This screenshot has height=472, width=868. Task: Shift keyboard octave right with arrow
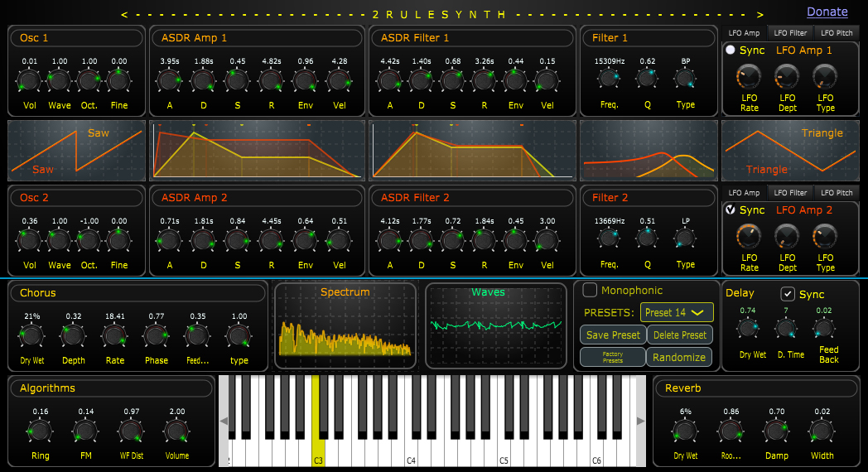click(x=640, y=421)
